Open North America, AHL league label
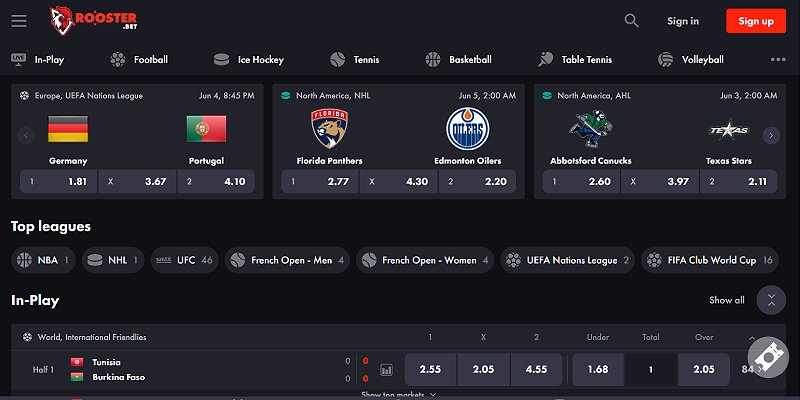 [x=594, y=95]
